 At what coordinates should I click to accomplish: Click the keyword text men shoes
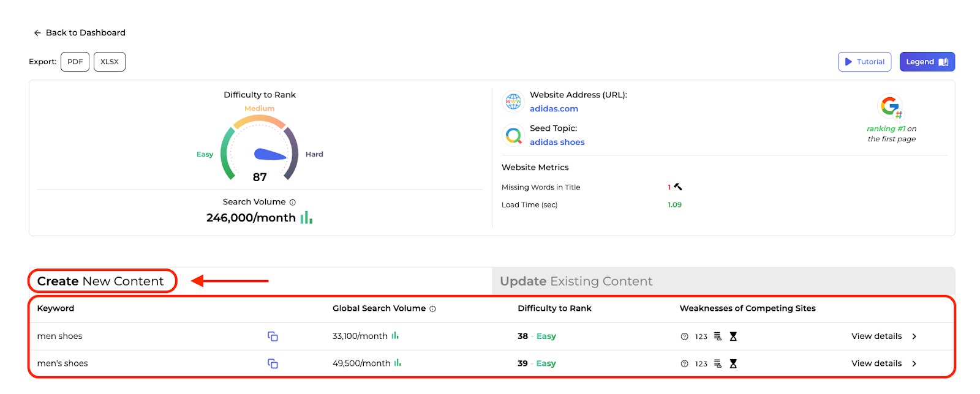click(59, 336)
